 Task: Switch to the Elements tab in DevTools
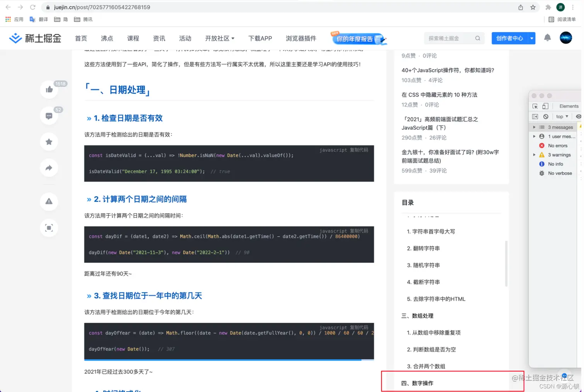pyautogui.click(x=569, y=106)
